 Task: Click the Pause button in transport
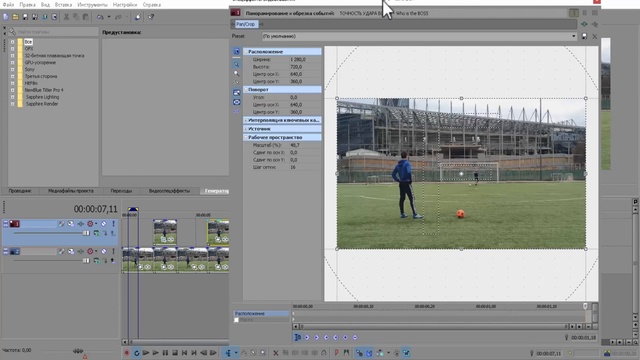[165, 353]
